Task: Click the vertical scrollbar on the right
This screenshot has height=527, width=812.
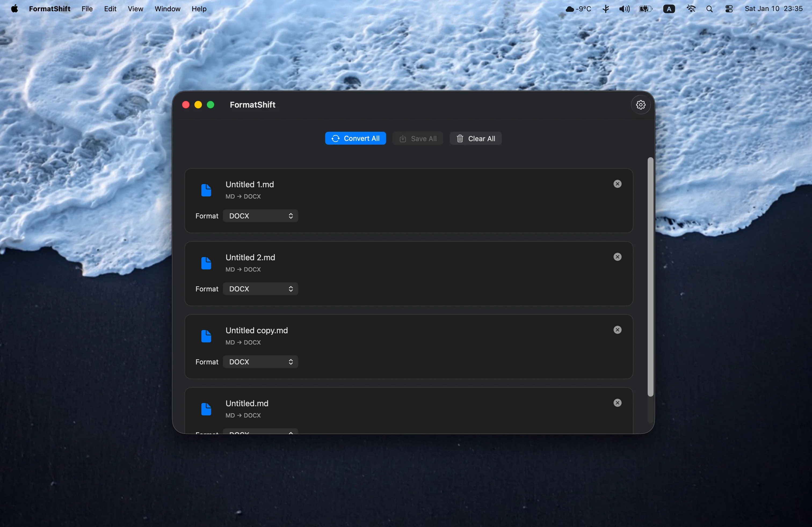Action: pos(650,280)
